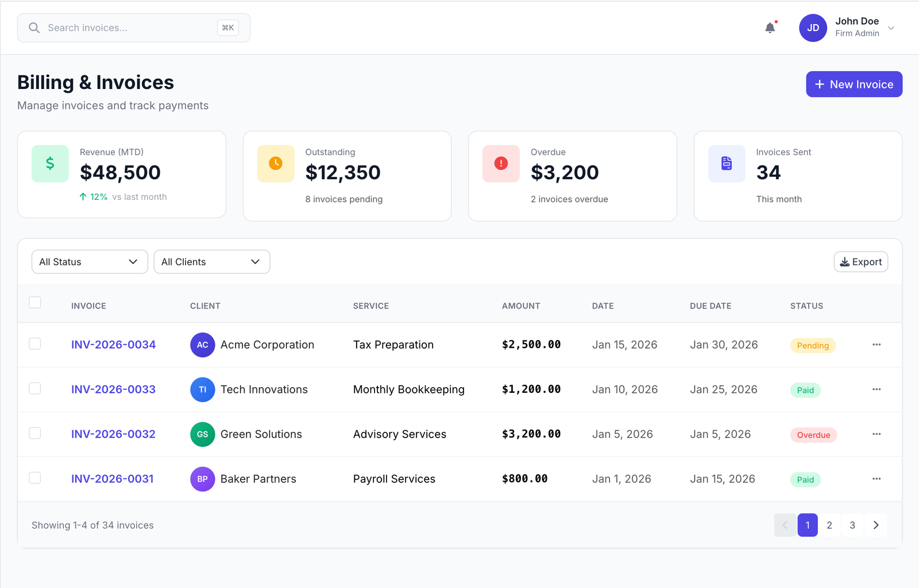Toggle the select-all invoices checkbox

pyautogui.click(x=35, y=303)
